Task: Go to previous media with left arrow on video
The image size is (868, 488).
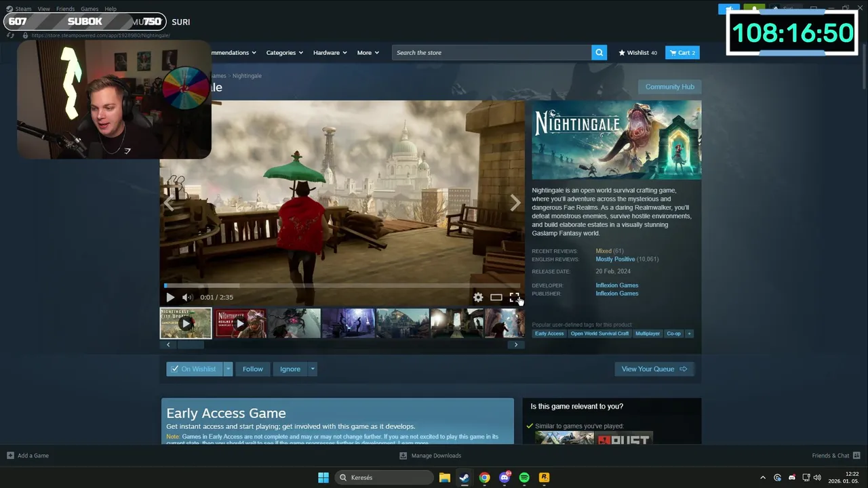Action: tap(169, 202)
